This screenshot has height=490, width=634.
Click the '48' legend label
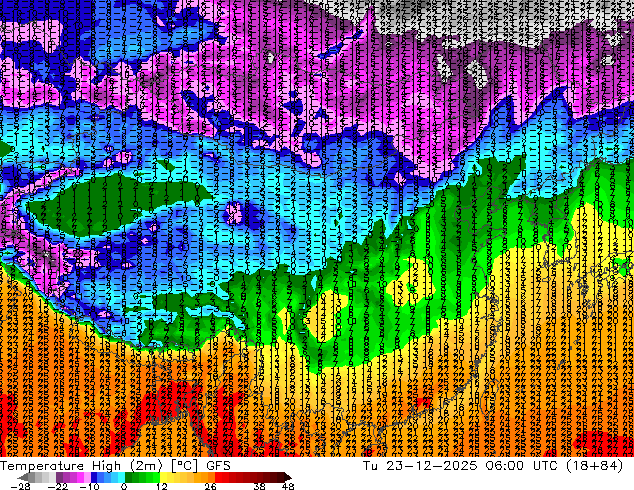(288, 486)
